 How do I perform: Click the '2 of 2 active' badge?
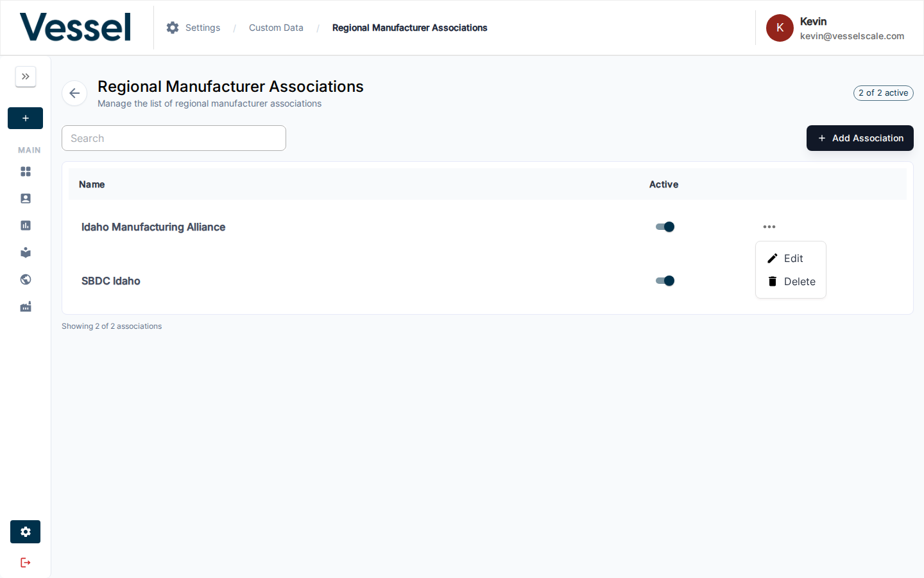point(883,93)
